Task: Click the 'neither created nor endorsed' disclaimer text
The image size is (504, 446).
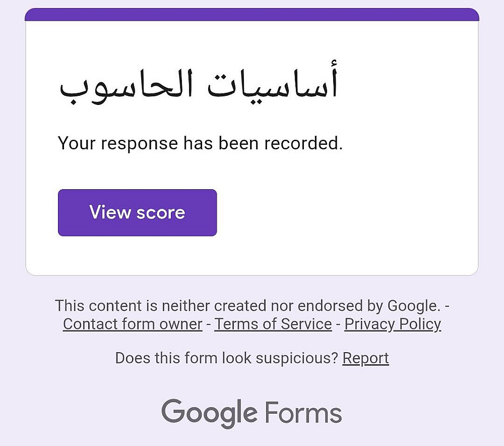Action: point(247,306)
